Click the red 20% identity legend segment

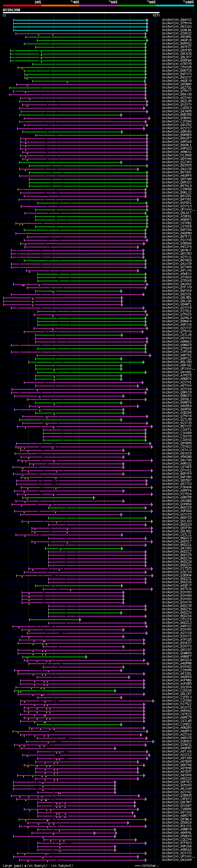(x=22, y=6)
